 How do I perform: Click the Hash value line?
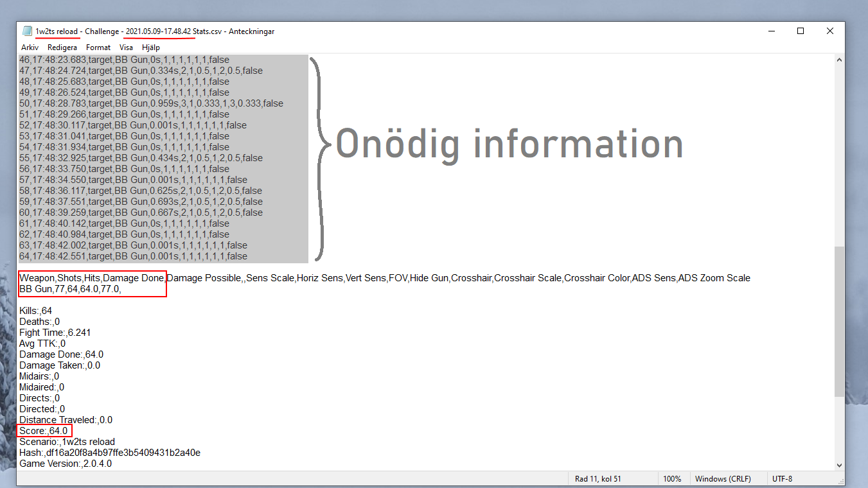pyautogui.click(x=109, y=453)
